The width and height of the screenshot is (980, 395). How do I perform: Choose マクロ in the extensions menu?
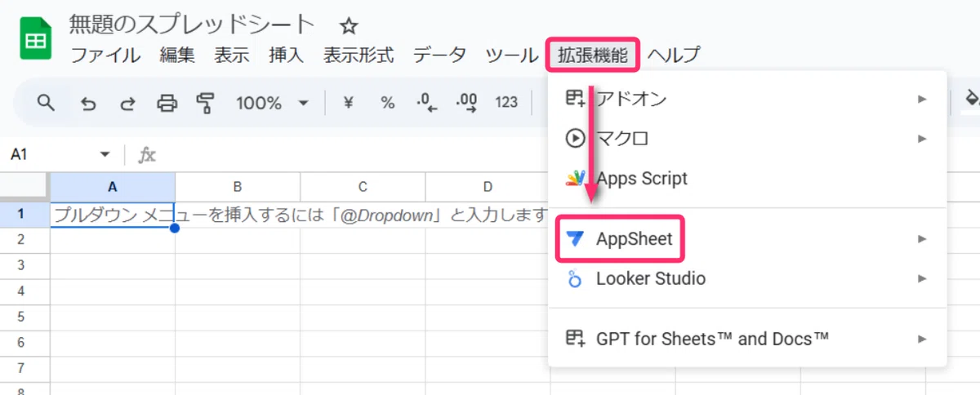[x=747, y=139]
